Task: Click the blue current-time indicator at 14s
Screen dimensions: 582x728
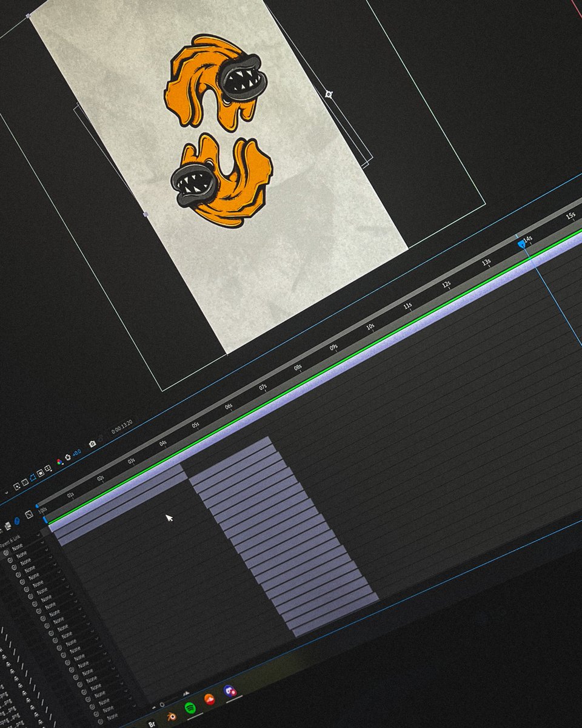Action: tap(522, 243)
